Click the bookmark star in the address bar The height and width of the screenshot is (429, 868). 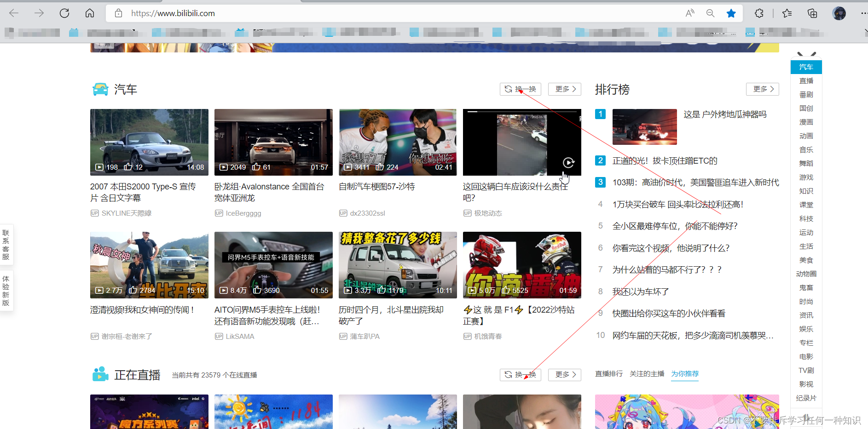tap(731, 13)
